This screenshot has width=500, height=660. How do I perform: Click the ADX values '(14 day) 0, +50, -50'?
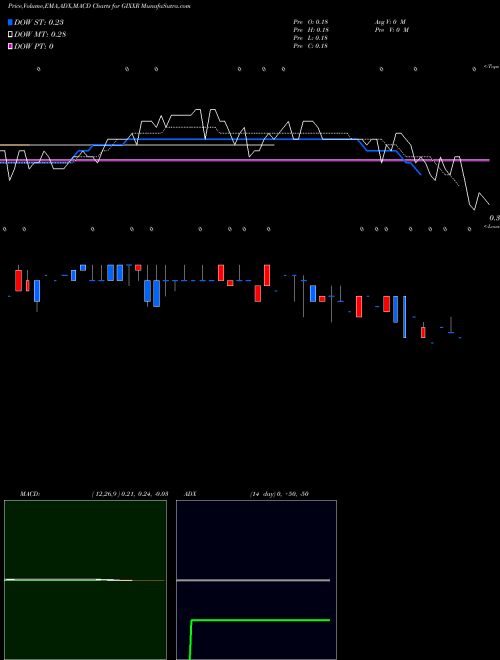tap(279, 494)
